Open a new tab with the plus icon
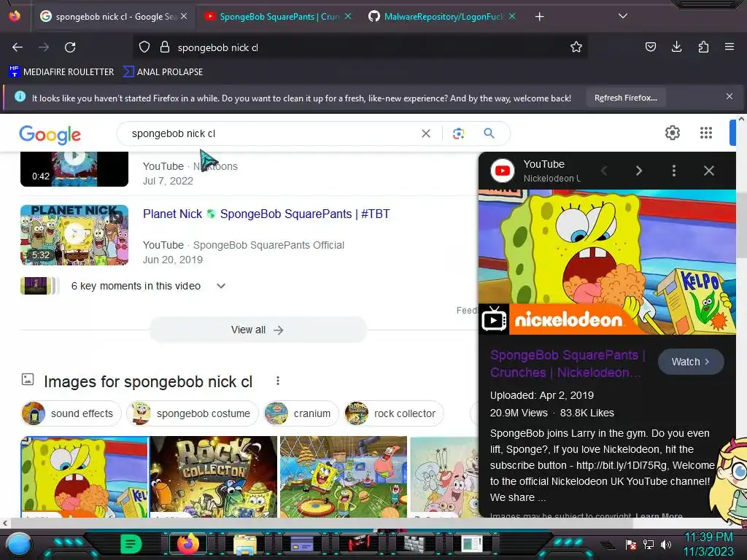Screen dimensions: 747x560 pos(539,17)
